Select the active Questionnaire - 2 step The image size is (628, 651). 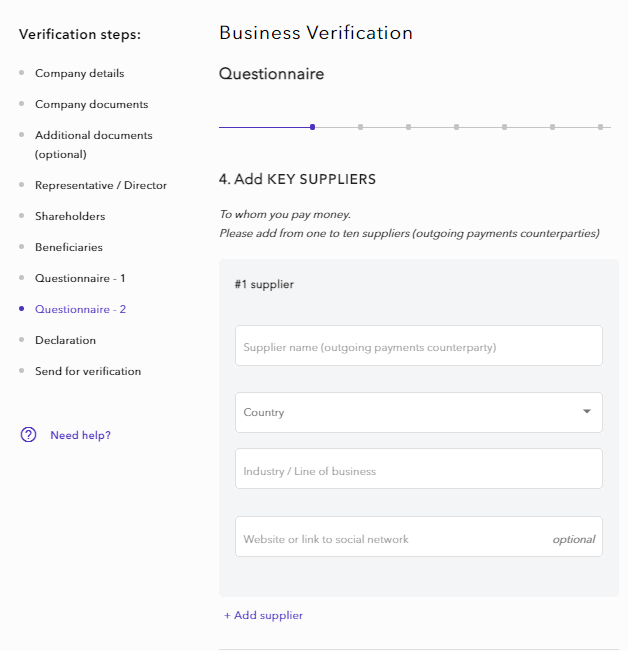click(x=80, y=309)
